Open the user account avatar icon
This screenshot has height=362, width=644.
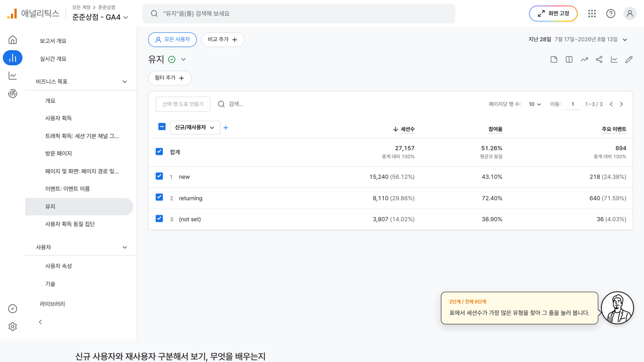[x=630, y=14]
